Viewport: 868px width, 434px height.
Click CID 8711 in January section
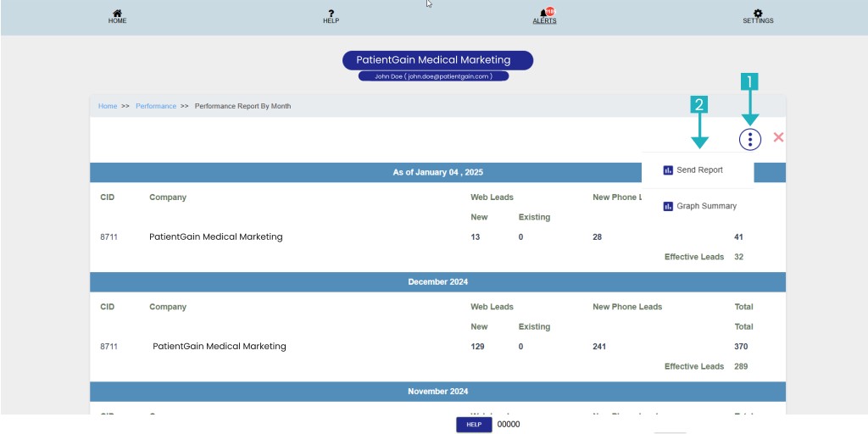[108, 237]
